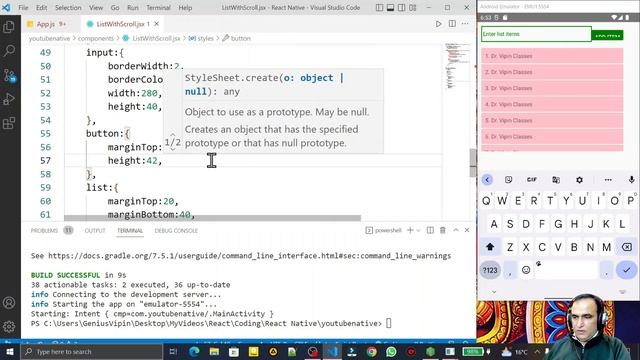This screenshot has width=640, height=360.
Task: Open the Help menu
Action: pyautogui.click(x=185, y=7)
